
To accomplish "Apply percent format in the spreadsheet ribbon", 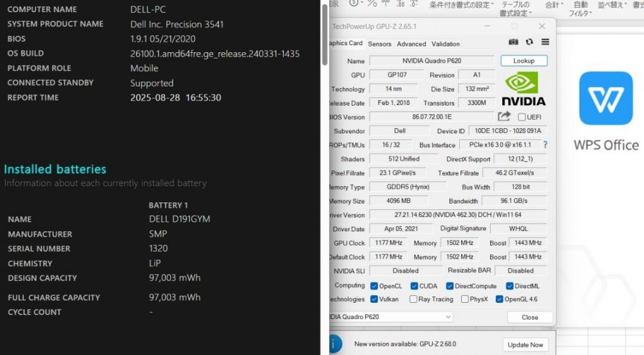I will [x=372, y=3].
